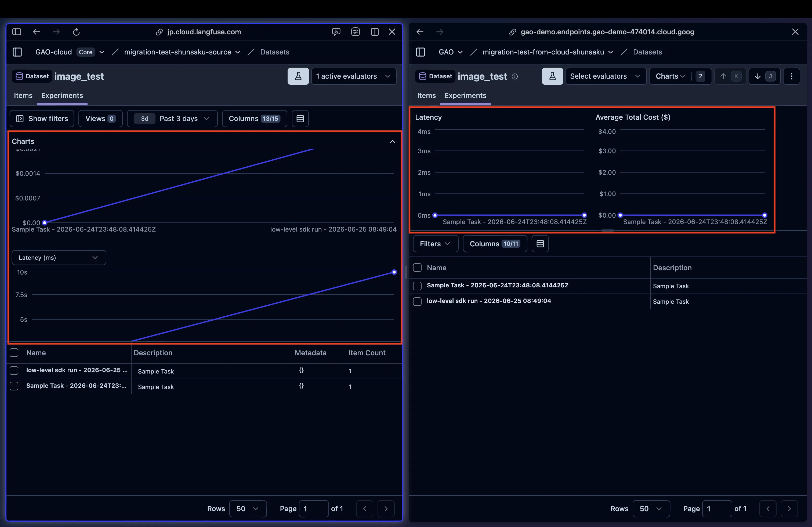This screenshot has width=812, height=527.
Task: Switch to Items tab in left pane
Action: click(23, 96)
